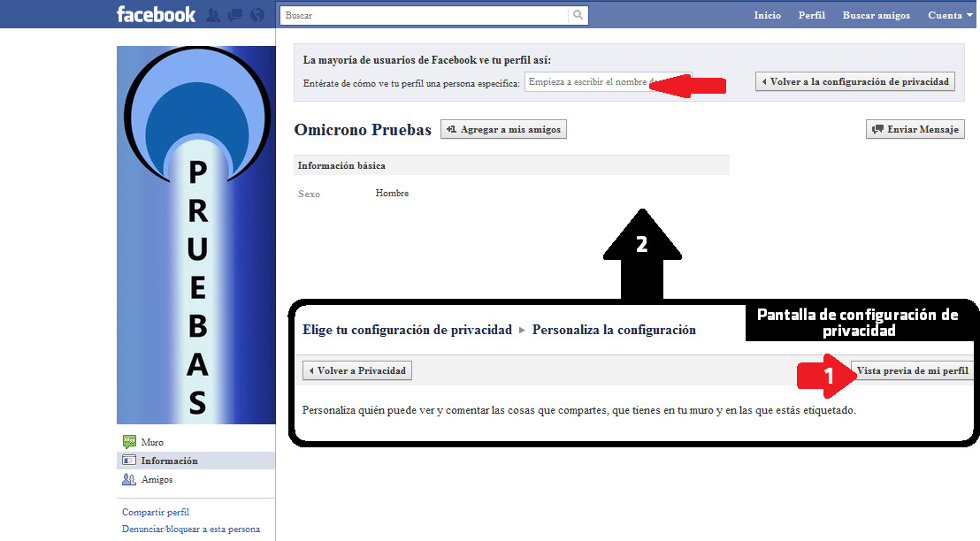This screenshot has height=541, width=980.
Task: Click Personaliza la configuración heading
Action: [614, 330]
